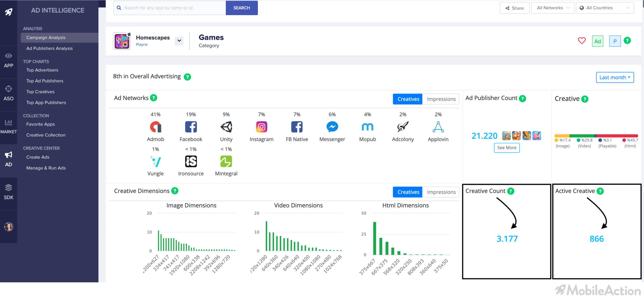Click the blue P badge icon
The height and width of the screenshot is (297, 644).
[x=615, y=41]
